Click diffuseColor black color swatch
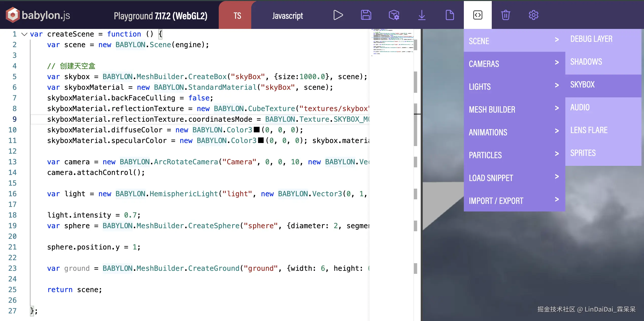Viewport: 644px width, 321px height. 257,130
